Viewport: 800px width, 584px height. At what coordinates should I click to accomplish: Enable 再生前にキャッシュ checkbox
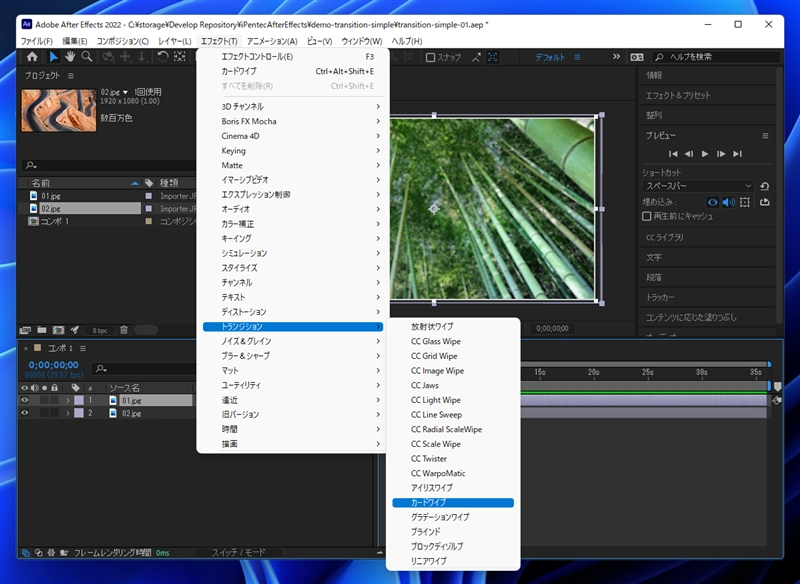(646, 216)
